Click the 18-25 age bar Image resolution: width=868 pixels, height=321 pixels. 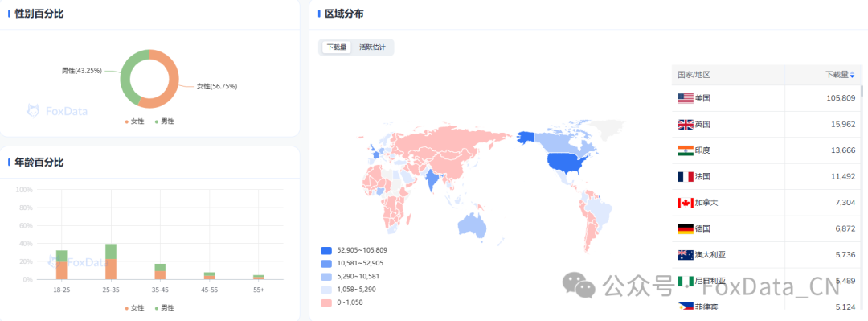pyautogui.click(x=61, y=265)
